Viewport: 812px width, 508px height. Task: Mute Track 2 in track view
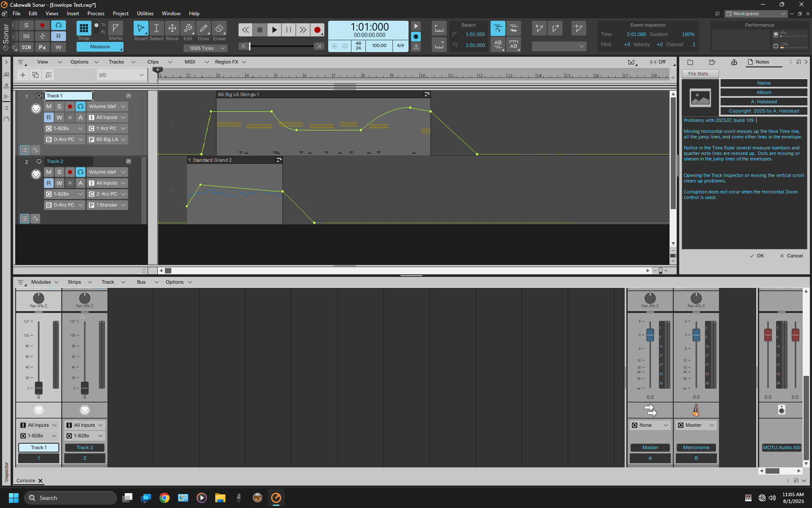pyautogui.click(x=49, y=172)
